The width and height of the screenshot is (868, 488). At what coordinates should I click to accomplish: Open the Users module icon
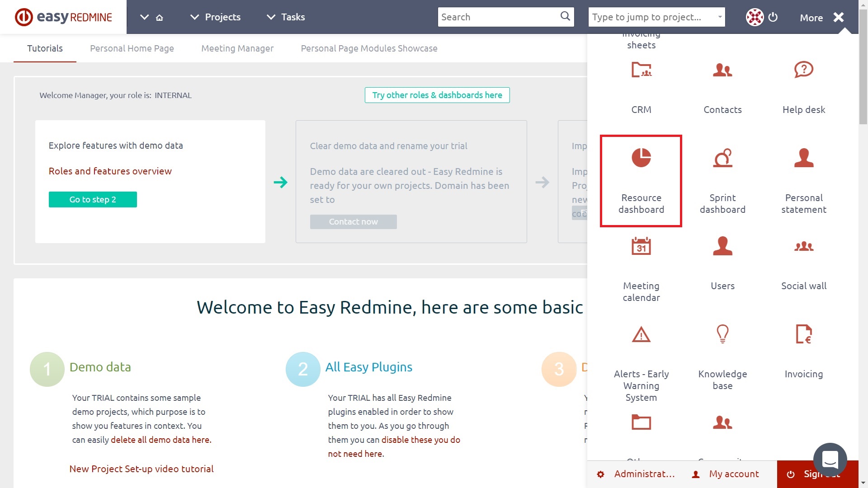tap(722, 246)
